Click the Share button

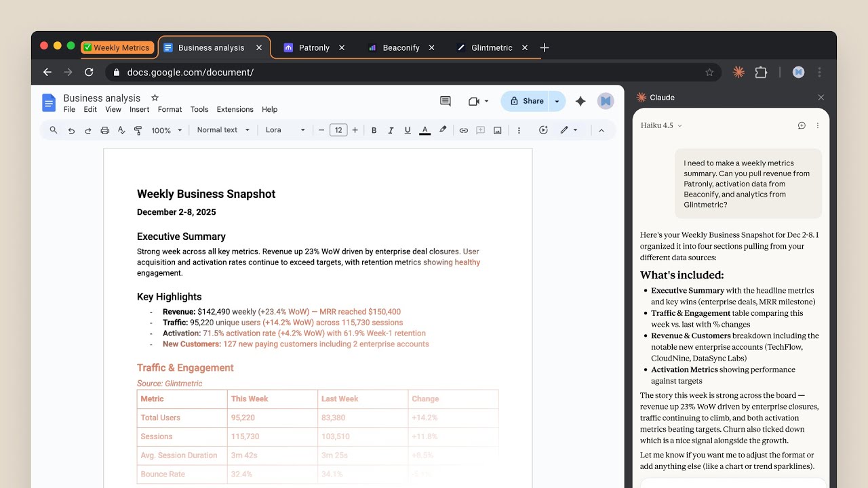pos(528,100)
